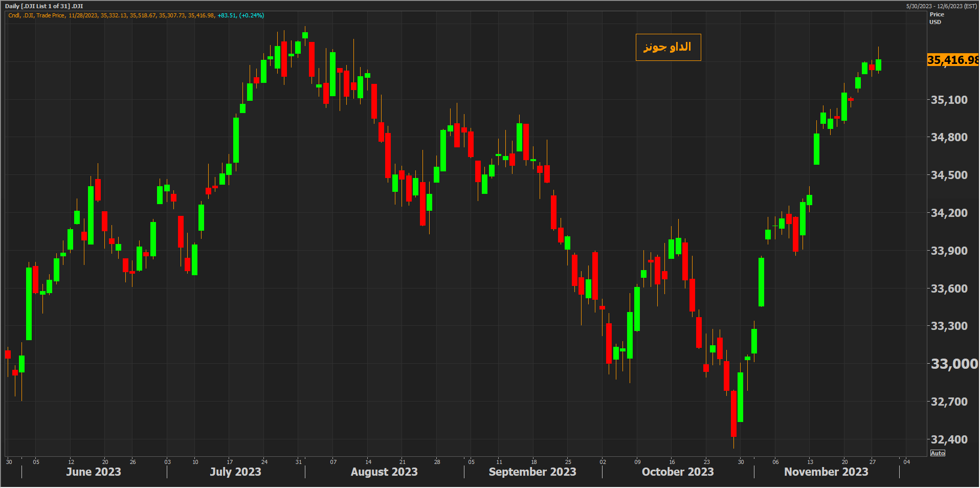The height and width of the screenshot is (488, 980).
Task: Click the Price USD axis header
Action: coord(936,18)
